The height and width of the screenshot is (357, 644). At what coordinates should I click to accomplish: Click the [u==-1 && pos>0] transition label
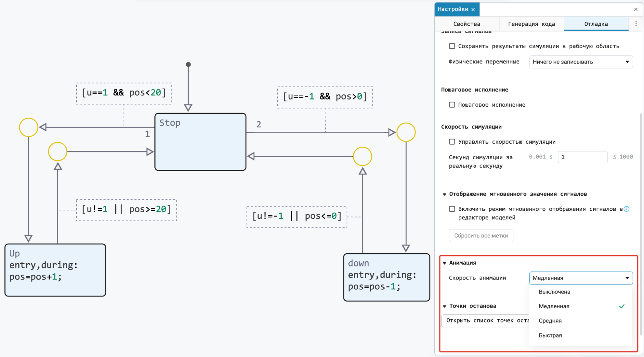click(325, 97)
